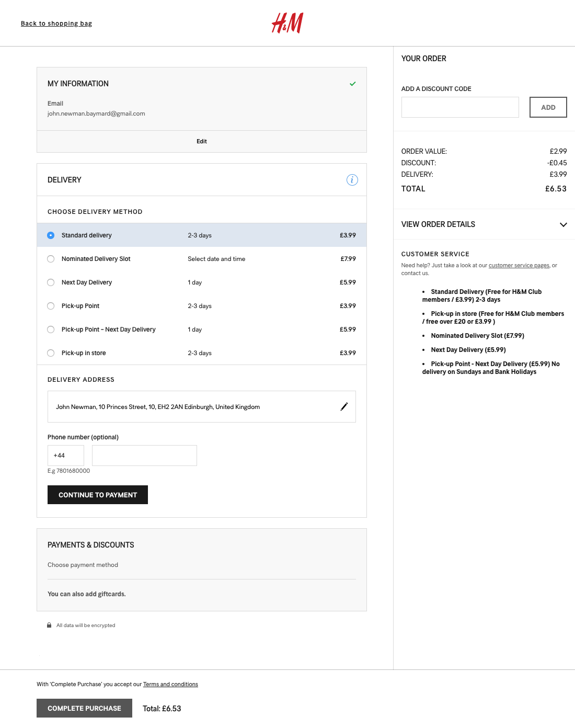
Task: Select the Standard delivery radio button
Action: tap(51, 235)
